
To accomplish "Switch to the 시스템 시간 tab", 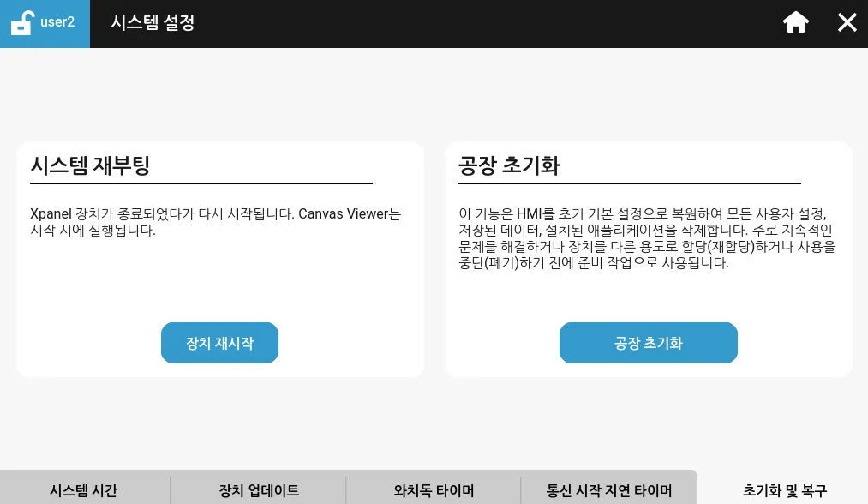I will (x=84, y=491).
